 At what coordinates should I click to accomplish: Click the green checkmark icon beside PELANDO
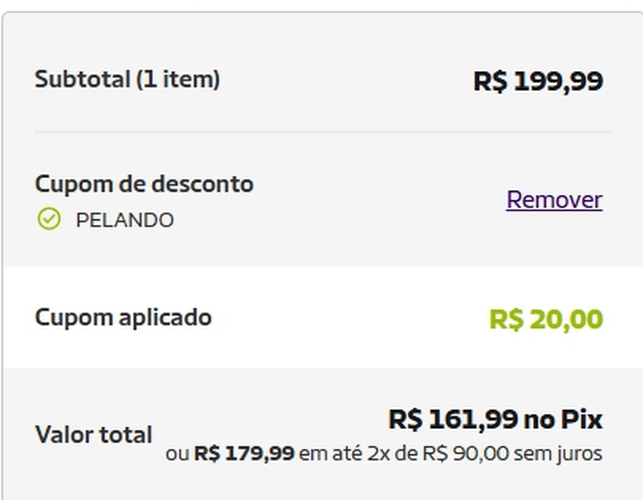48,219
